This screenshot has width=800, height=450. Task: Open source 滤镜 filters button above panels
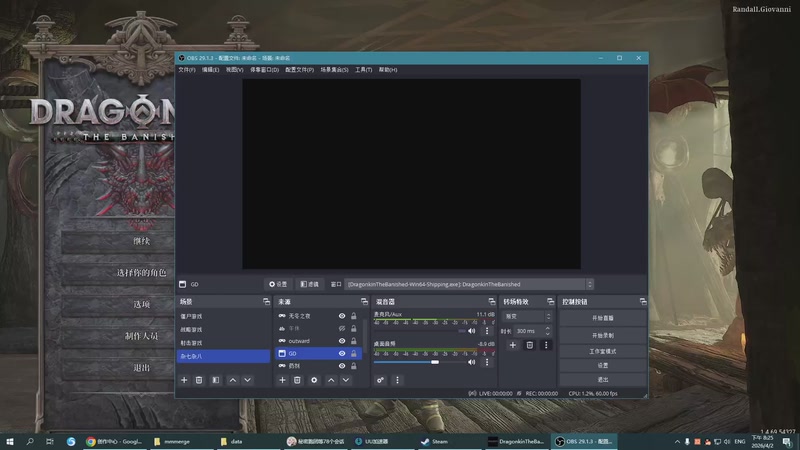309,284
